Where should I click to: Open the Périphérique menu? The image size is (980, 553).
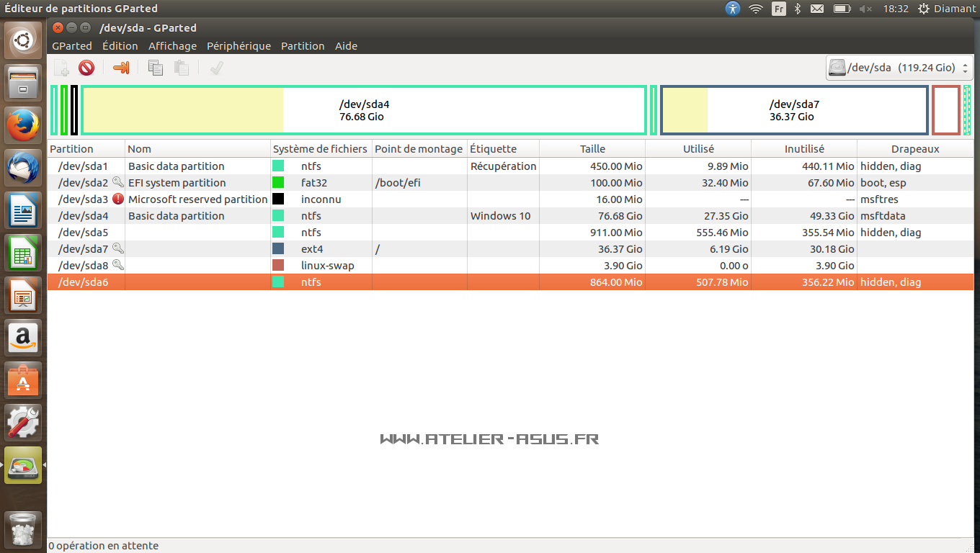click(x=239, y=46)
